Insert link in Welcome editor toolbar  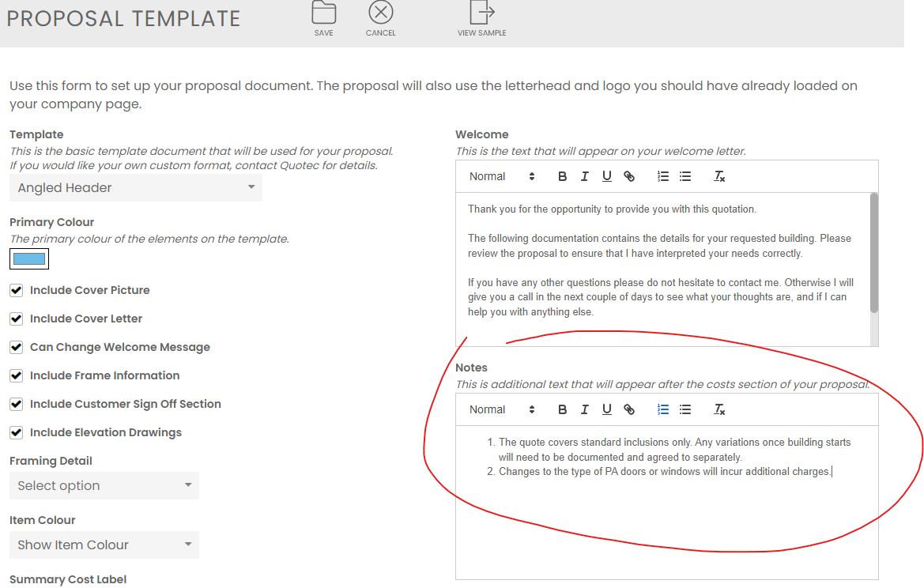click(629, 176)
